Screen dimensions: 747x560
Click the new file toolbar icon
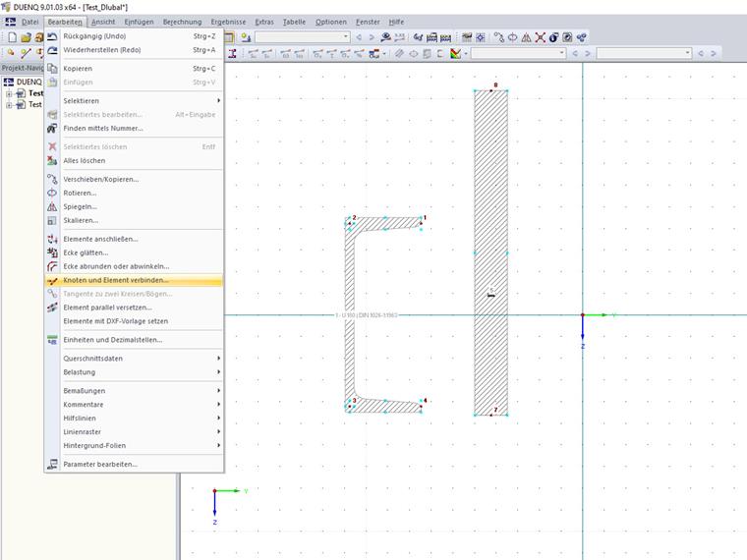coord(13,37)
